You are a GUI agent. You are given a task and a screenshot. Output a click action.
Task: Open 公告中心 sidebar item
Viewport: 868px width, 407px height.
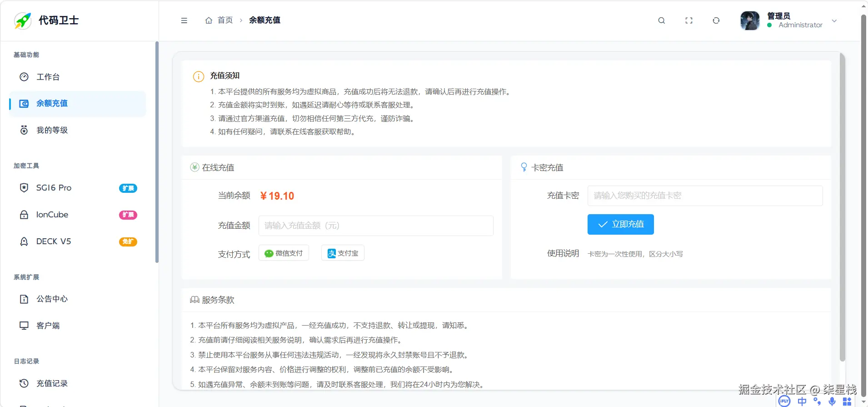click(78, 299)
